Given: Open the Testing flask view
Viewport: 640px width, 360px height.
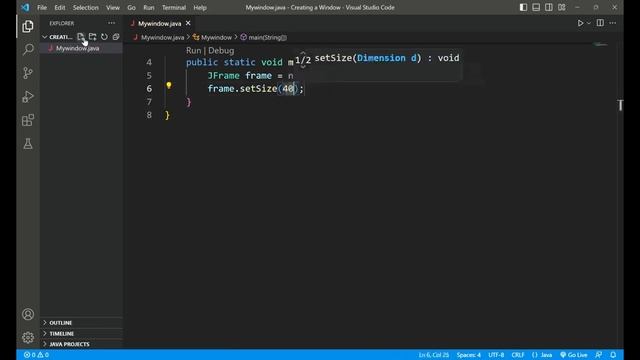Looking at the screenshot, I should click(28, 144).
